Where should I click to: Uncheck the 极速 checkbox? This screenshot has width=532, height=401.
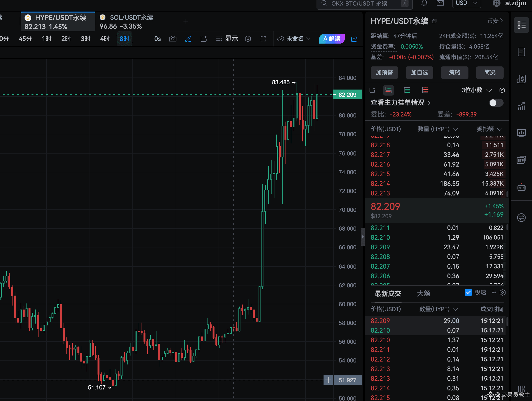(x=468, y=292)
